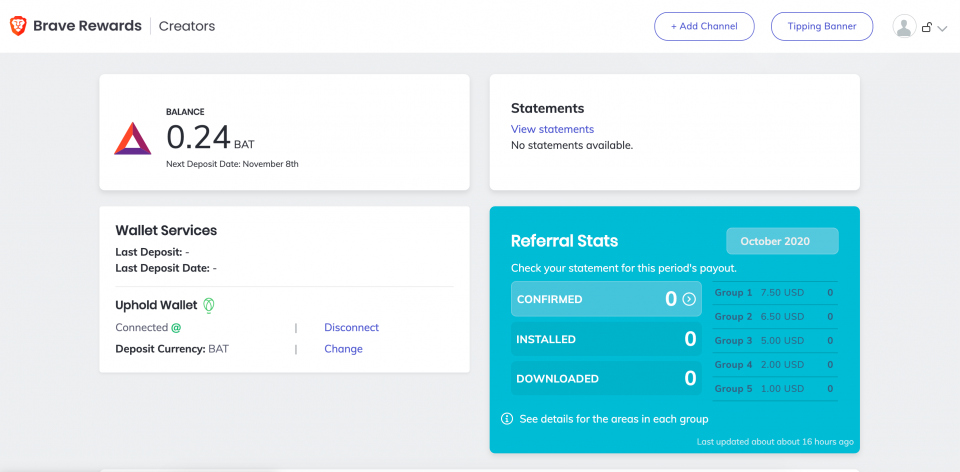
Task: Click the Uphold Wallet green logo icon
Action: click(209, 305)
